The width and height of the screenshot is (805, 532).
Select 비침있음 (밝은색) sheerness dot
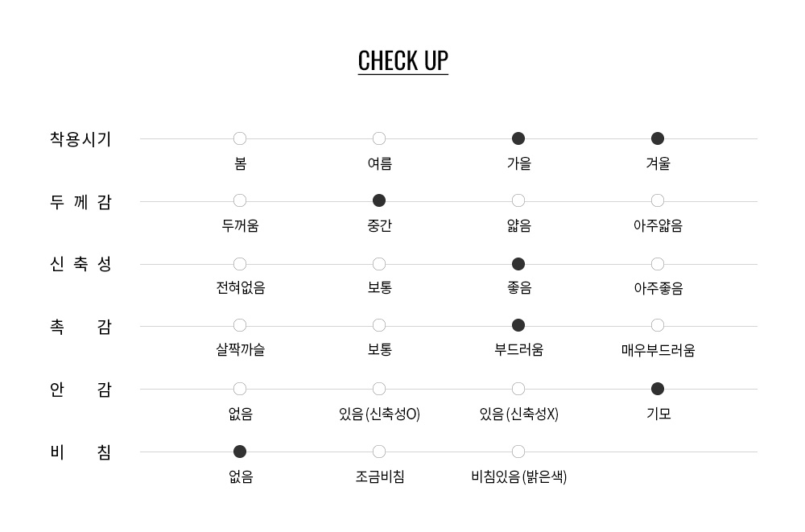[518, 452]
